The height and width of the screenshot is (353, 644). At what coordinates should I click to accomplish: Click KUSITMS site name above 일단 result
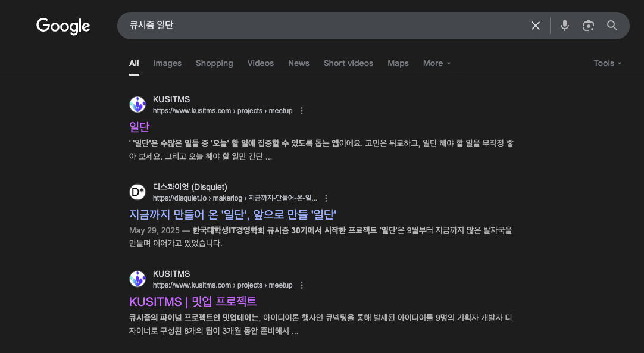coord(171,99)
